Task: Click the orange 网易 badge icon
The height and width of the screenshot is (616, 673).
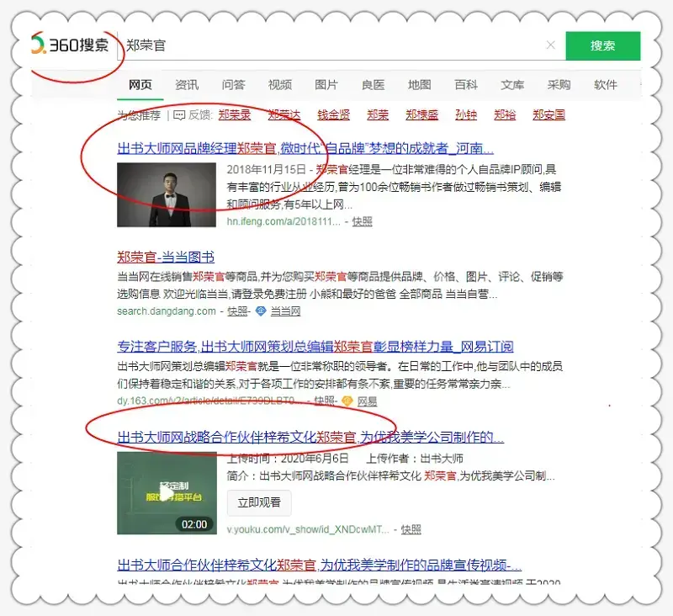Action: (x=347, y=401)
